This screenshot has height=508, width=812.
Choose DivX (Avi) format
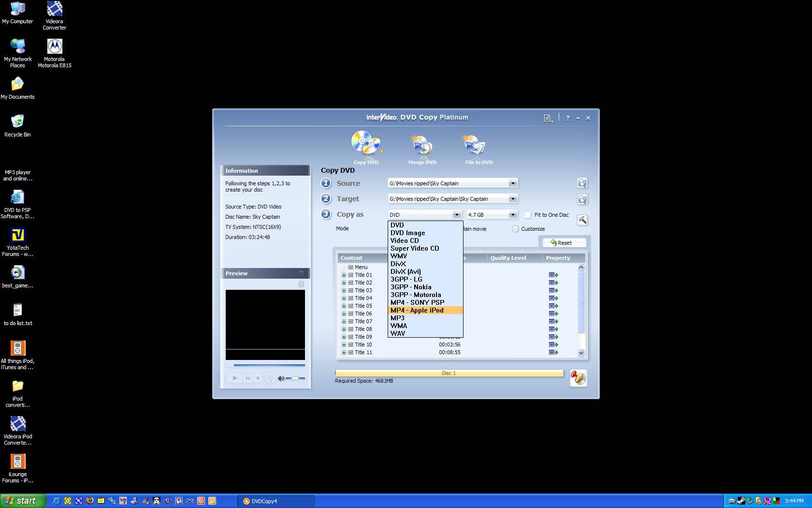coord(425,271)
